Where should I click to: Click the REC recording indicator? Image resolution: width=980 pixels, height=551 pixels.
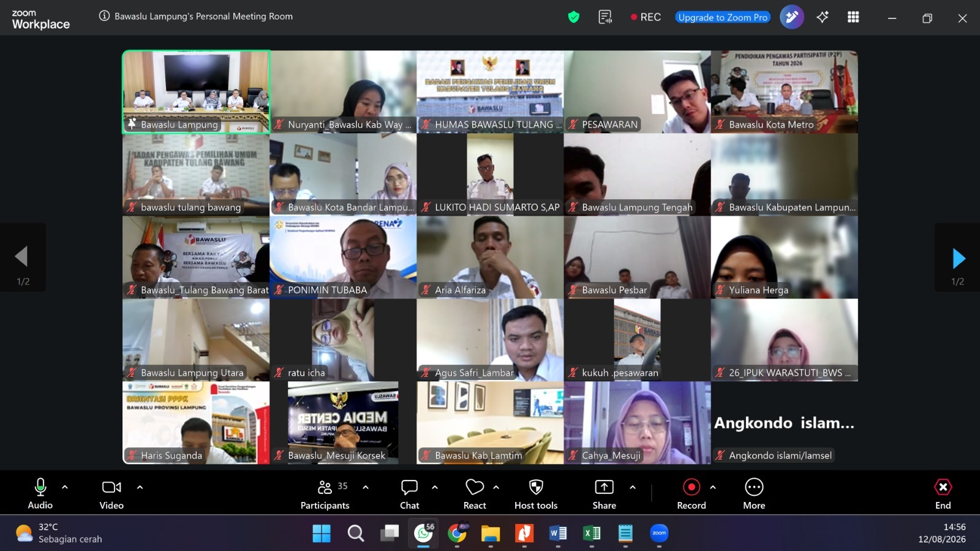tap(646, 17)
